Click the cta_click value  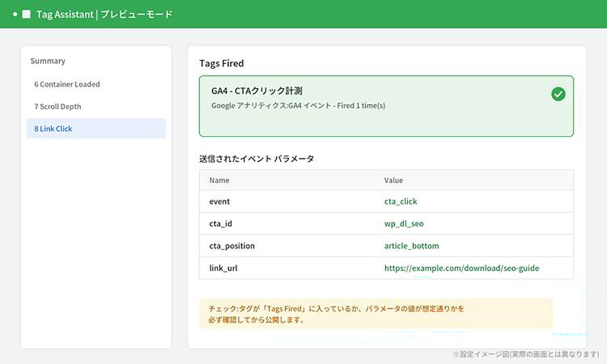pos(401,202)
